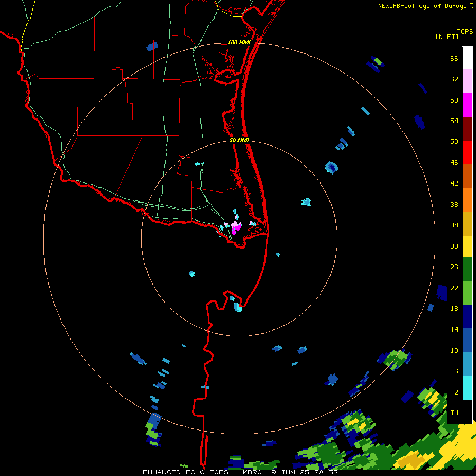Click the light green swatch near 22

467,293
